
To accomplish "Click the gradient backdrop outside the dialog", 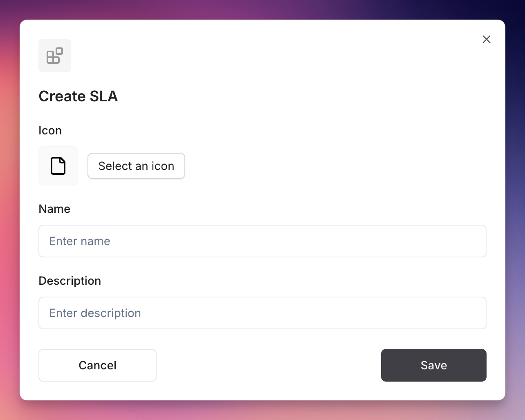I will coord(515,204).
